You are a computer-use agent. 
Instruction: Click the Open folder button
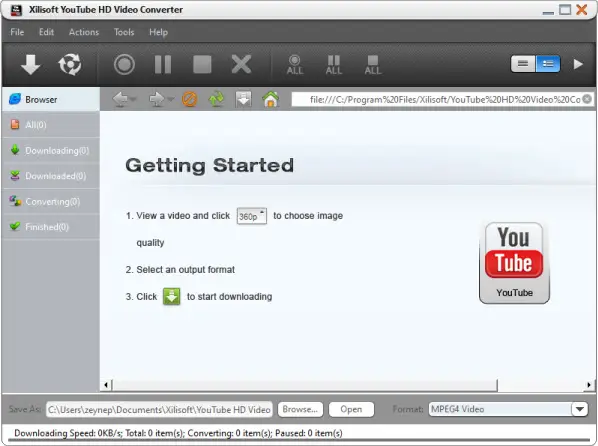pyautogui.click(x=351, y=409)
